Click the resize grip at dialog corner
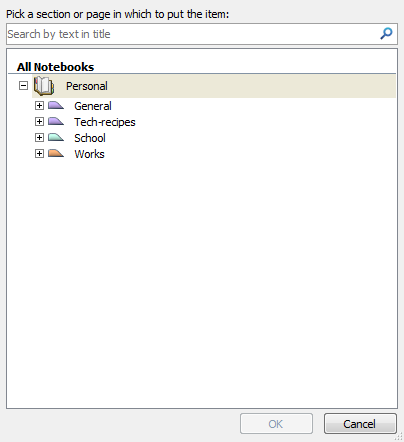This screenshot has height=442, width=404. (399, 437)
